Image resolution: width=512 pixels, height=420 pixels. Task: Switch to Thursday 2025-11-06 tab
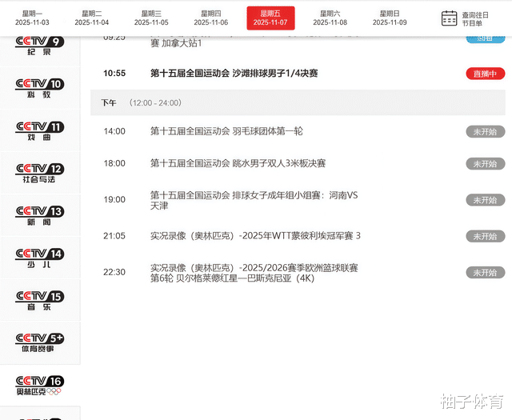click(211, 18)
